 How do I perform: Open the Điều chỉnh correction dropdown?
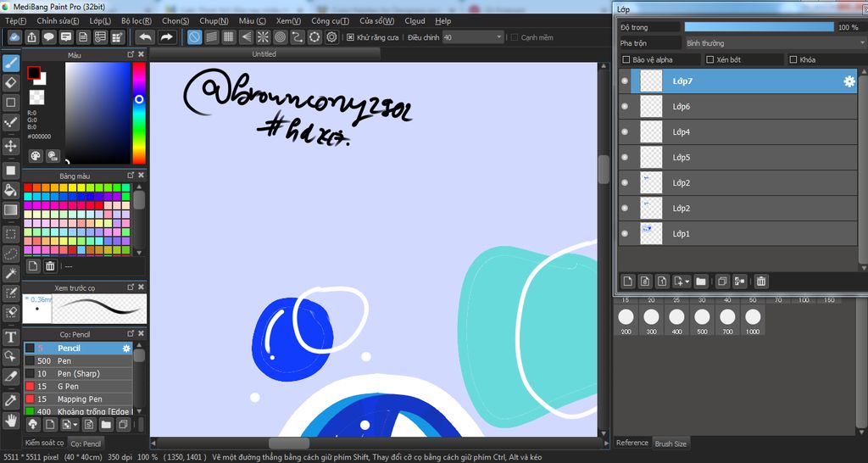pos(473,37)
